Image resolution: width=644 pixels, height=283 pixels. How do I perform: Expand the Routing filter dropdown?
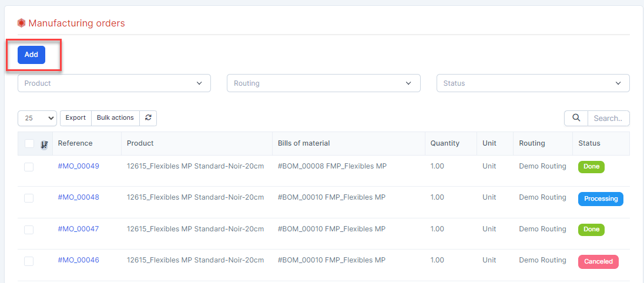(x=323, y=83)
